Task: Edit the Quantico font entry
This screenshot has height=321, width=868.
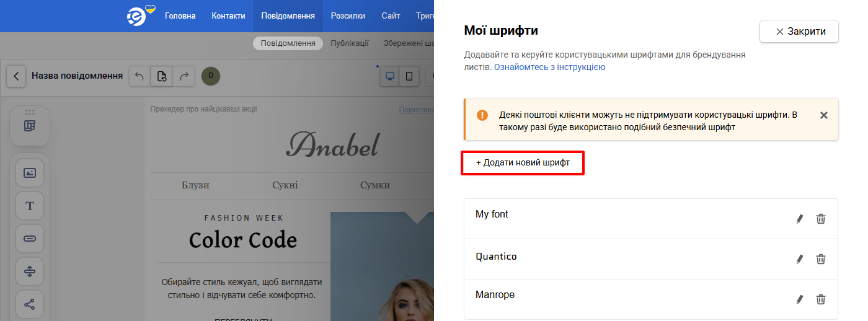Action: (x=800, y=259)
